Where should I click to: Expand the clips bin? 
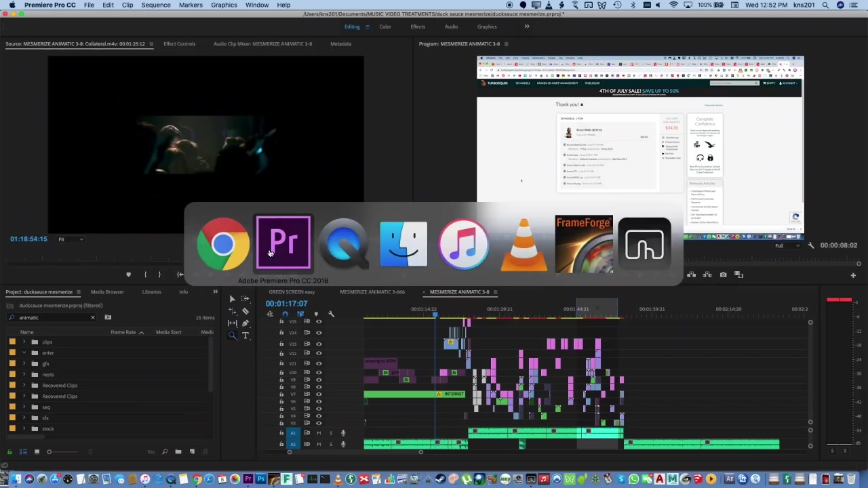pyautogui.click(x=24, y=342)
